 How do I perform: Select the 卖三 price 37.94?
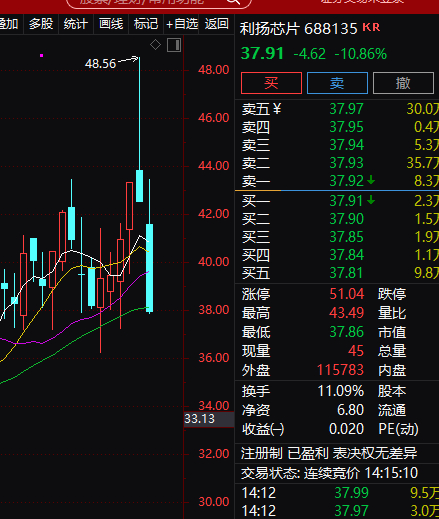346,145
